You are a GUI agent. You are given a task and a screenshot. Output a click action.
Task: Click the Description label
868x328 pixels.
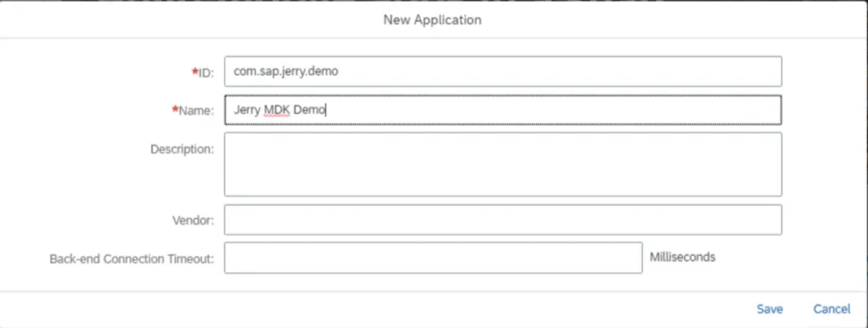pyautogui.click(x=182, y=149)
